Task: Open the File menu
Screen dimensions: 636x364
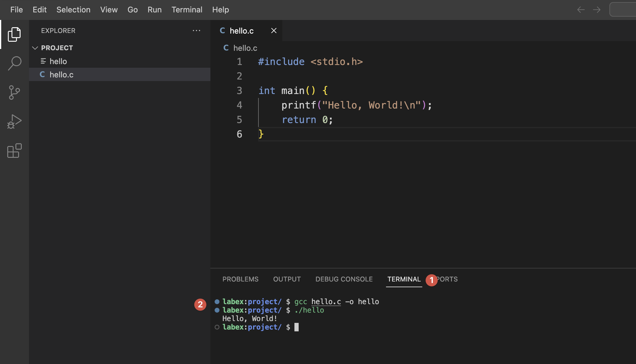Action: 16,10
